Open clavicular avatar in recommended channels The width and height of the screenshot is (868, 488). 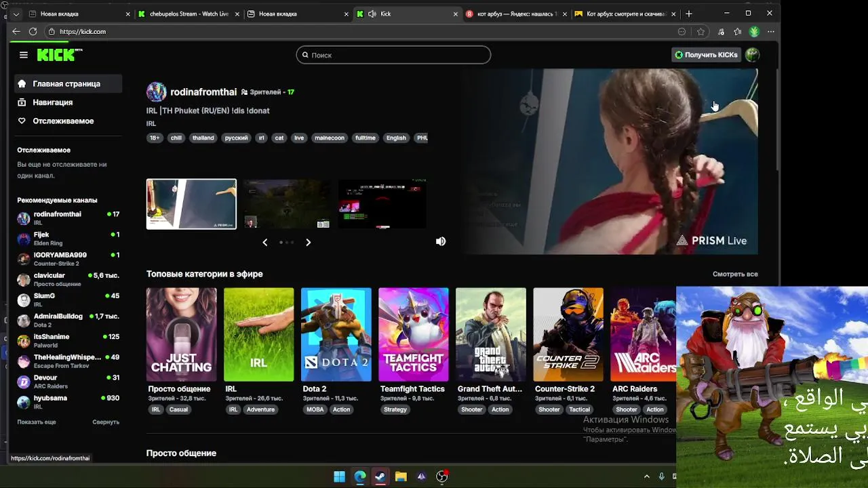click(24, 279)
